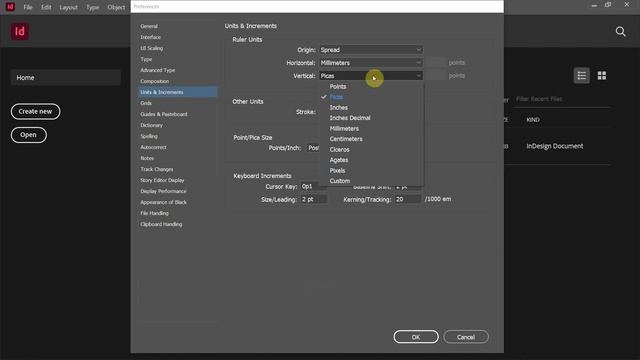Select Notes preferences category

pos(147,158)
